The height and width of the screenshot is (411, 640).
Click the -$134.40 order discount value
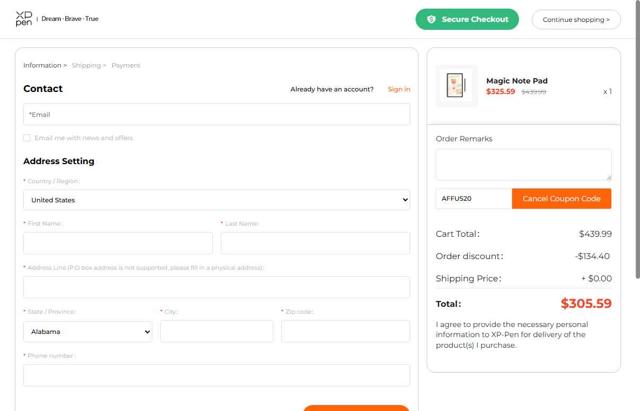[x=592, y=256]
